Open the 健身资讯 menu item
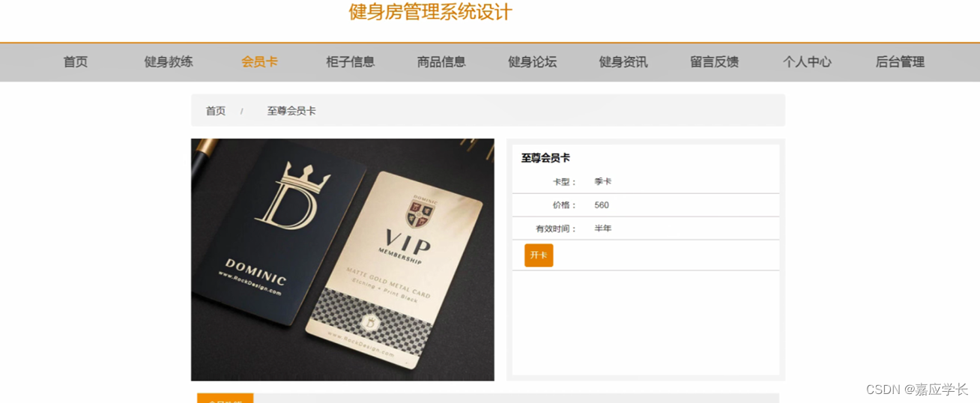Image resolution: width=980 pixels, height=403 pixels. 623,62
